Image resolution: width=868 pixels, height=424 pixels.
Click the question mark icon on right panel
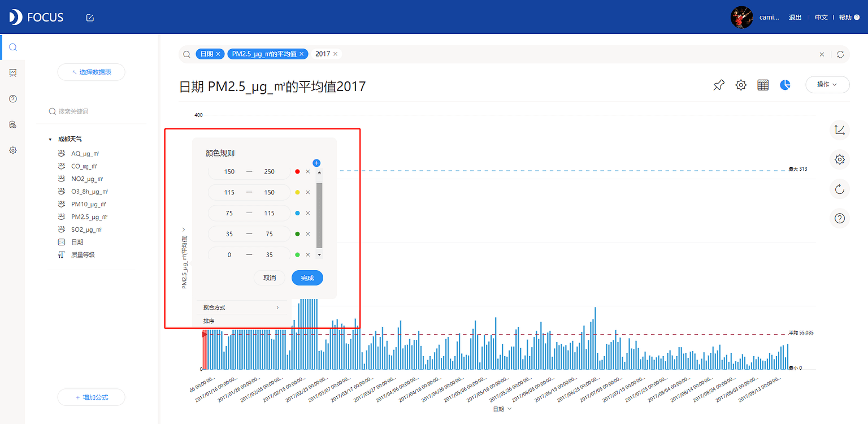[840, 218]
